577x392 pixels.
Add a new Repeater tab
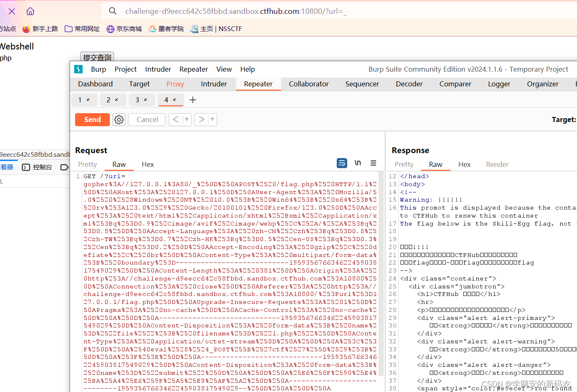click(193, 100)
